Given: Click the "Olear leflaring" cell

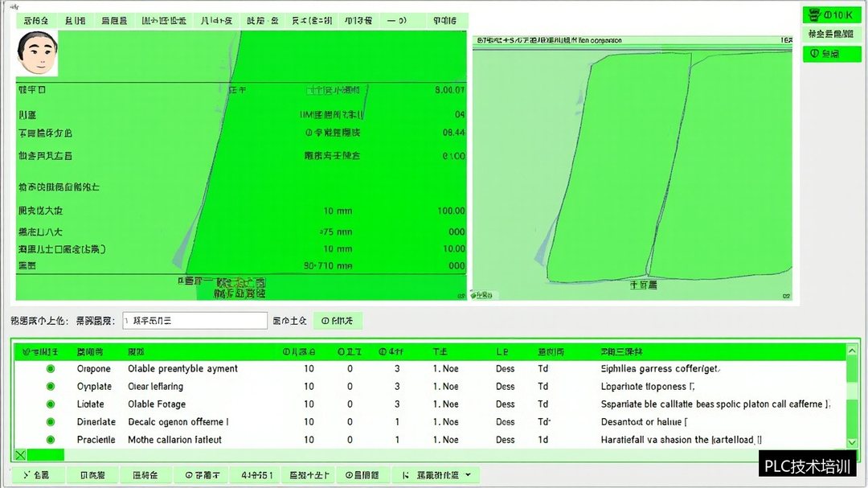Looking at the screenshot, I should point(156,387).
